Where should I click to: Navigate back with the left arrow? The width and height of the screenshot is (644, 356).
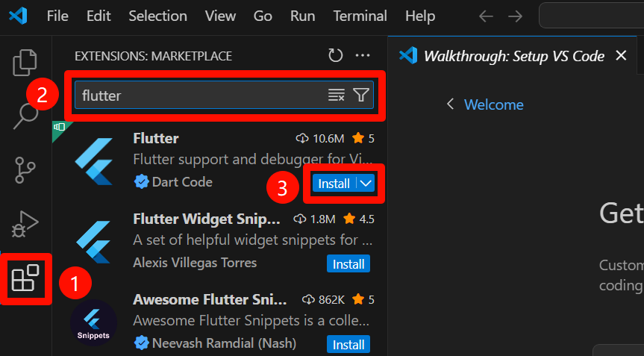click(x=486, y=16)
